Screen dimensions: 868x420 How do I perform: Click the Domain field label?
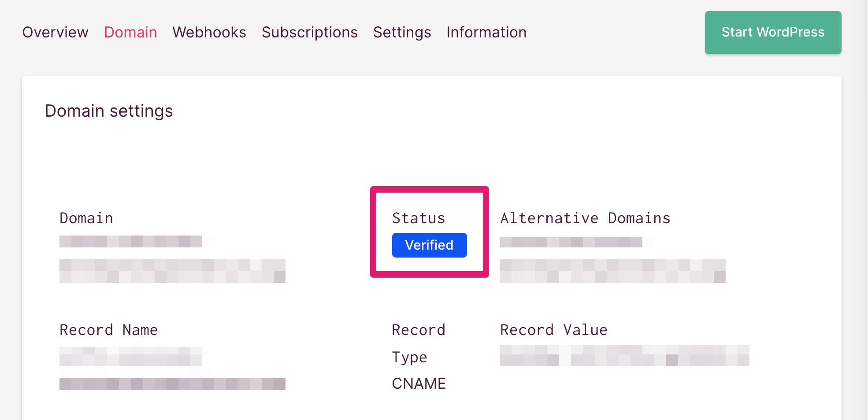(x=86, y=218)
